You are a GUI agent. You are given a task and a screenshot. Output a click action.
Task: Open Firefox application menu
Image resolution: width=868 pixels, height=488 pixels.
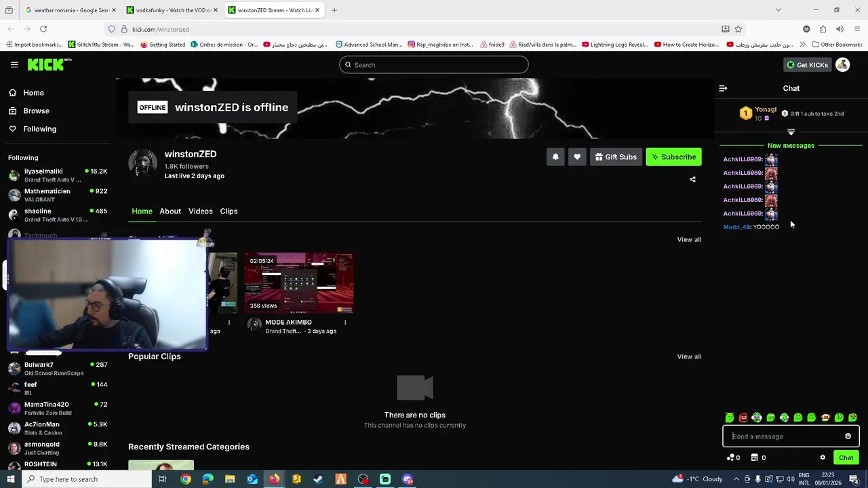click(x=857, y=29)
